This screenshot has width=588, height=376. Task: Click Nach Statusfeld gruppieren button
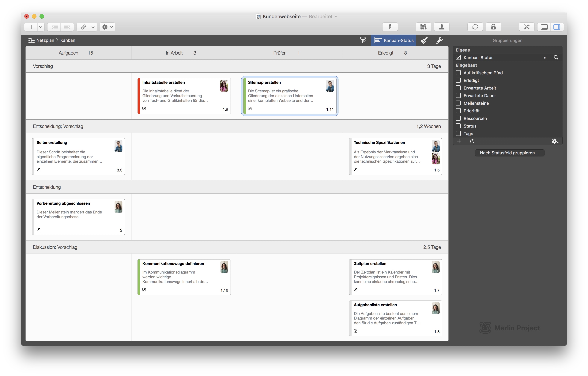[509, 153]
